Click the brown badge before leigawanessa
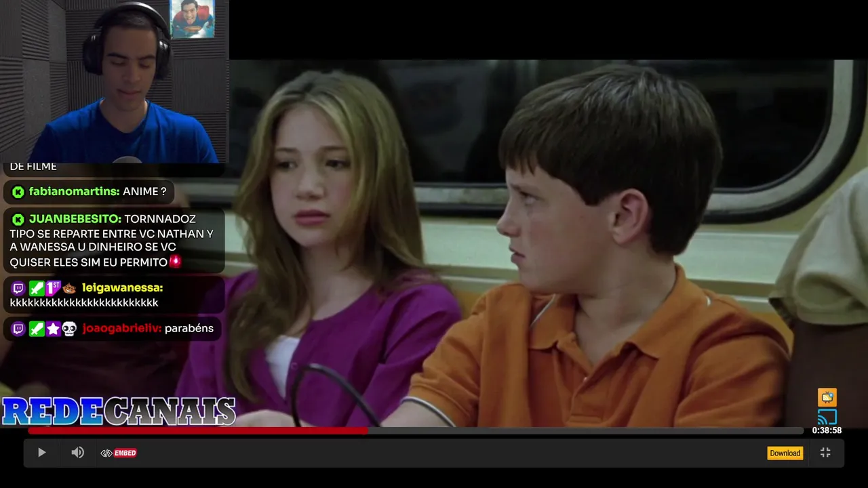Image resolution: width=868 pixels, height=488 pixels. [x=69, y=288]
